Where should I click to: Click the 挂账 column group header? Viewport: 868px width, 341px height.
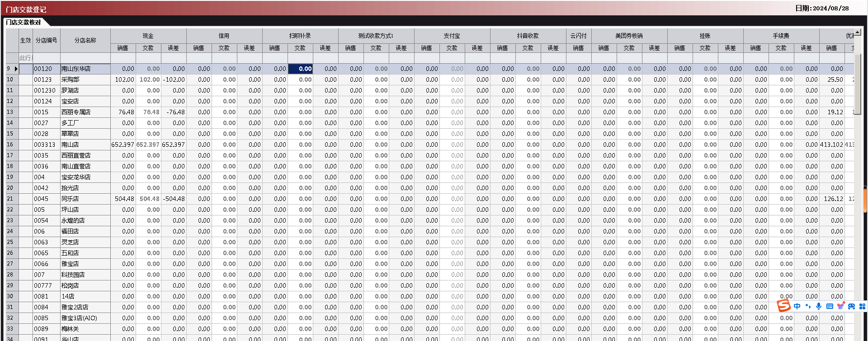tap(705, 36)
